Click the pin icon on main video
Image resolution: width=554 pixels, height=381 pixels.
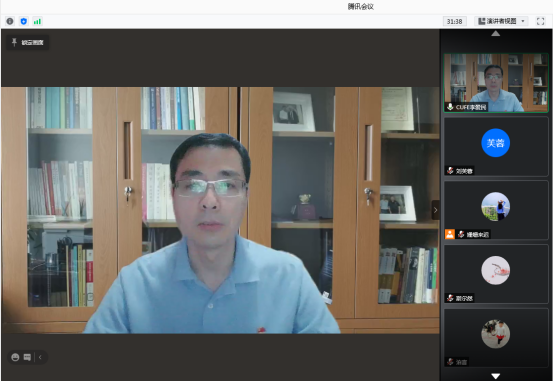pyautogui.click(x=14, y=42)
